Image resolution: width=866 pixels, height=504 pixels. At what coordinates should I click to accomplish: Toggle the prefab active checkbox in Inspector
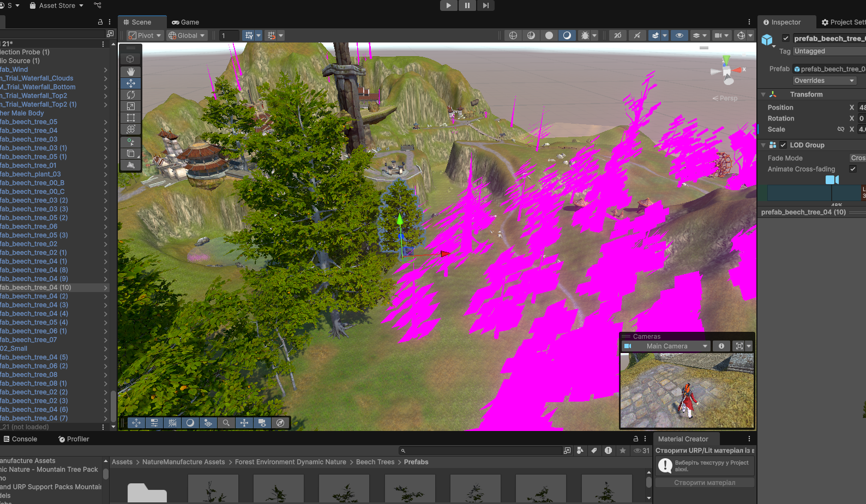(786, 38)
